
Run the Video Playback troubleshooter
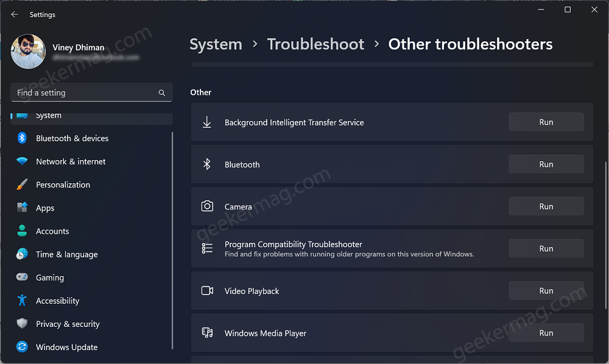(x=546, y=291)
